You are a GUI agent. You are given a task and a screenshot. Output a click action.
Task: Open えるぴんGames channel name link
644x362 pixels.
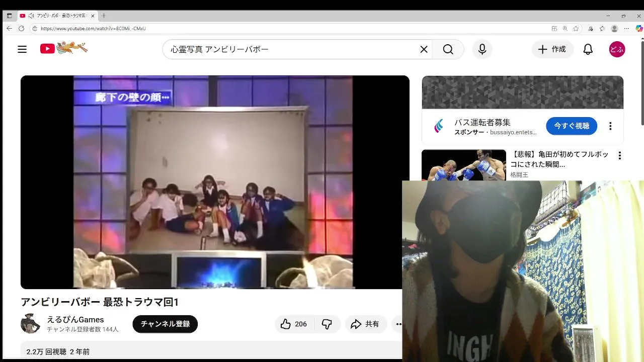click(x=75, y=320)
